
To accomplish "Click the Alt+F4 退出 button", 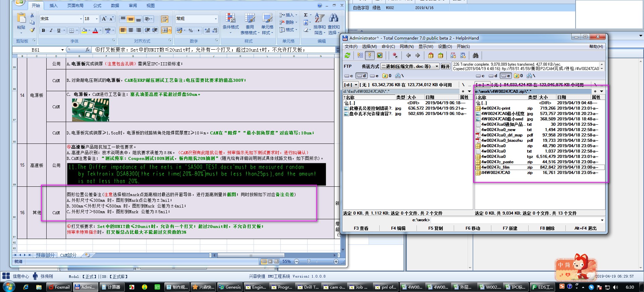I will click(x=585, y=228).
